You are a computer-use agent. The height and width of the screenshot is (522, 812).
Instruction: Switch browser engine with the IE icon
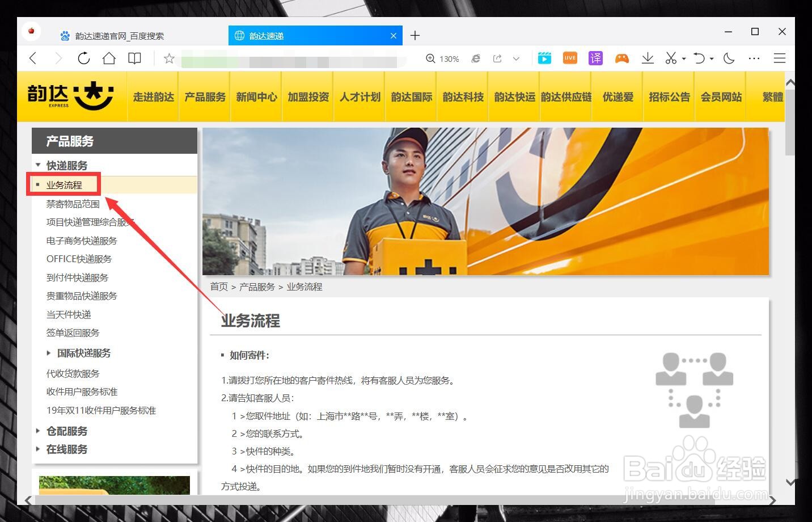(x=476, y=58)
